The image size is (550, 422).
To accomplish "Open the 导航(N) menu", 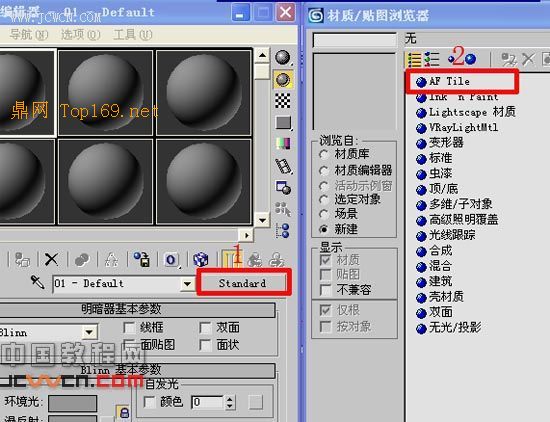I will (29, 34).
